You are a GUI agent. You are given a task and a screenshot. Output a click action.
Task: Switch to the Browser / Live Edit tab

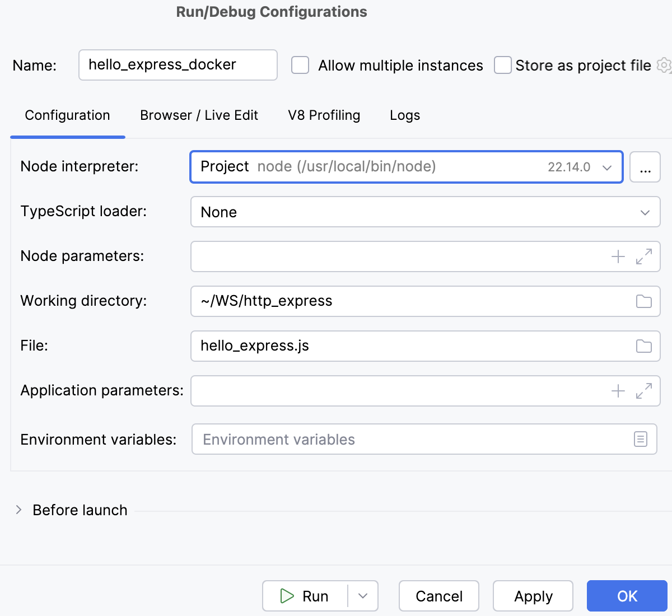pyautogui.click(x=199, y=115)
